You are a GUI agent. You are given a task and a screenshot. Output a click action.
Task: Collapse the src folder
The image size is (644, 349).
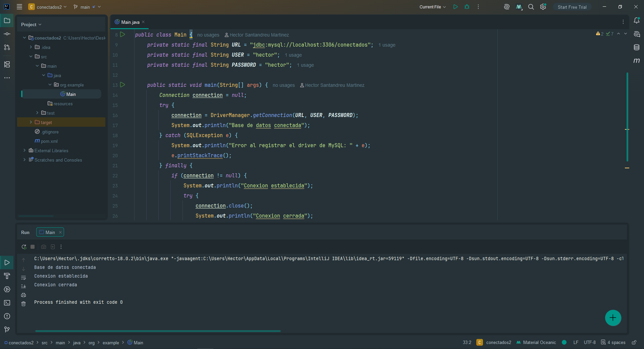pos(31,57)
